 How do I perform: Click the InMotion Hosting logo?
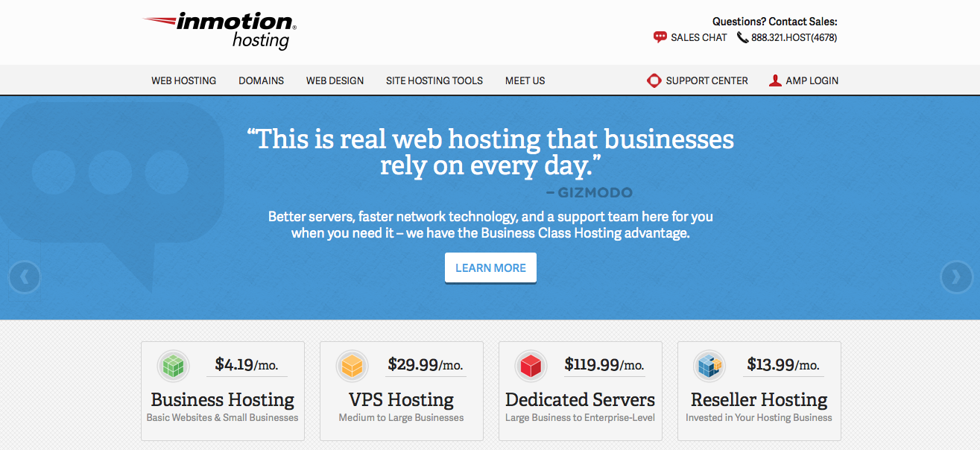pos(220,31)
